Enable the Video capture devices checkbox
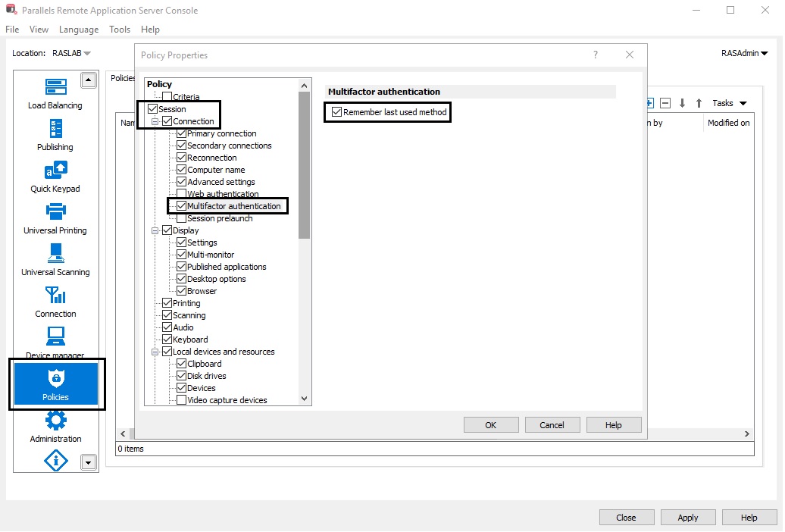Image resolution: width=785 pixels, height=532 pixels. [x=182, y=399]
